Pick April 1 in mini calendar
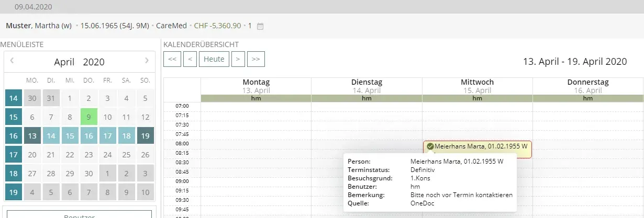The height and width of the screenshot is (218, 644). pyautogui.click(x=70, y=98)
